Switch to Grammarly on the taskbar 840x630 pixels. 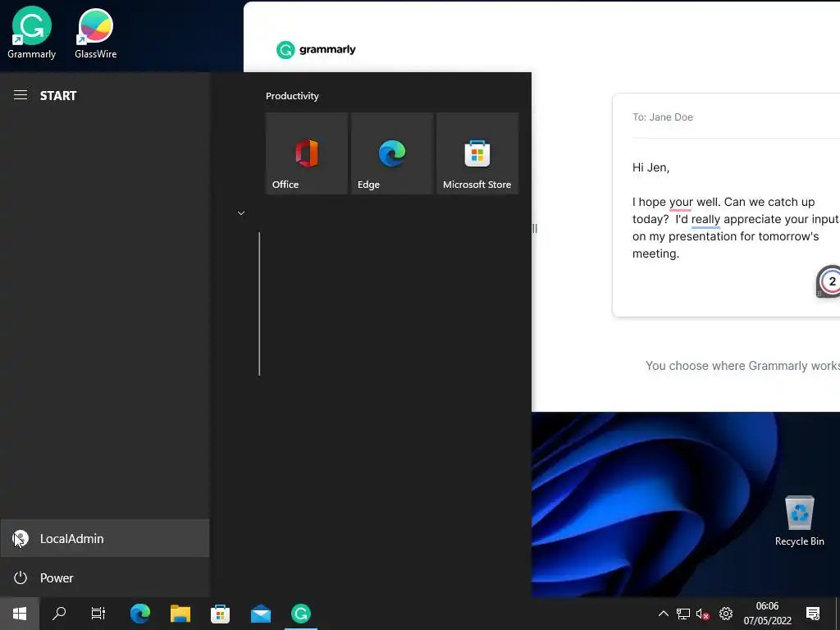[301, 614]
